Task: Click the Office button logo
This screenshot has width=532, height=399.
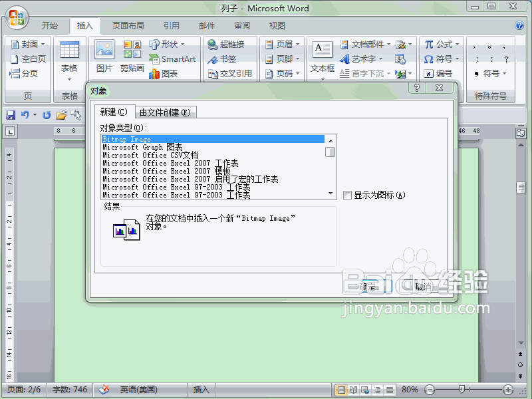Action: [x=17, y=18]
